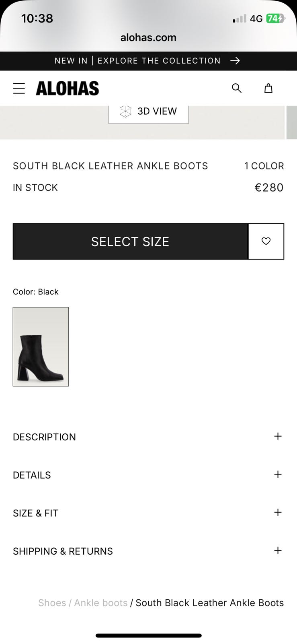Select the black boot color swatch

click(x=41, y=347)
